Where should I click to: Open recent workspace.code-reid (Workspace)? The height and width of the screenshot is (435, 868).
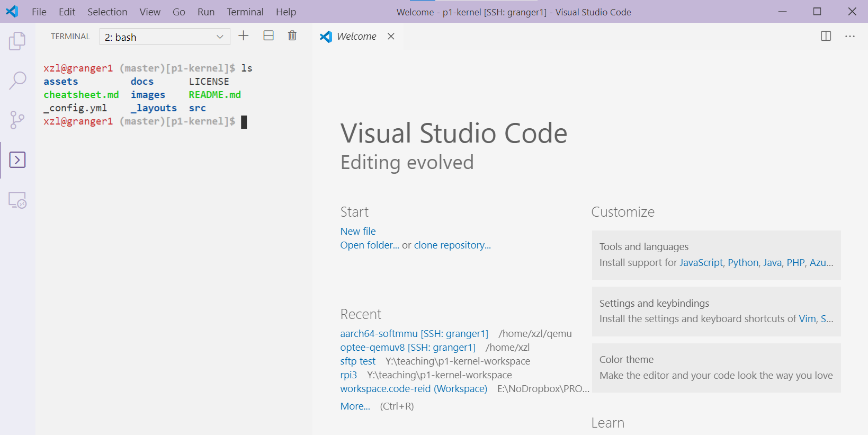414,388
